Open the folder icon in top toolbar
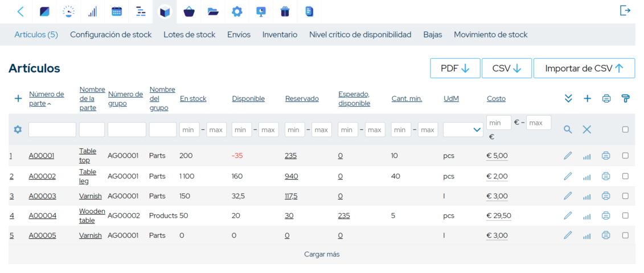 tap(213, 11)
